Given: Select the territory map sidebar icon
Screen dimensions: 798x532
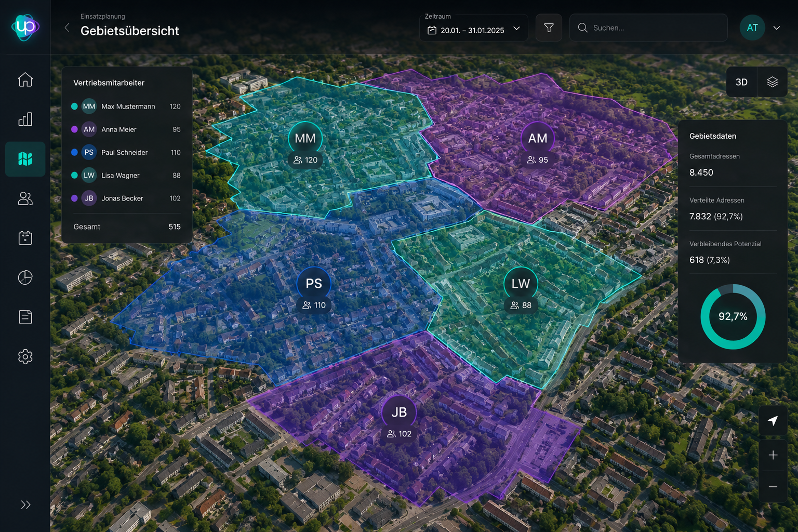Looking at the screenshot, I should tap(25, 159).
